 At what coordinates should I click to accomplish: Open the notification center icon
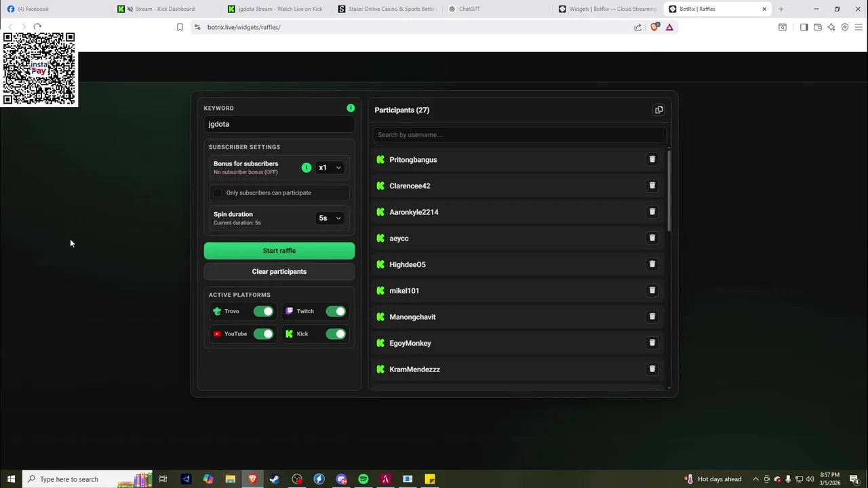coord(854,479)
